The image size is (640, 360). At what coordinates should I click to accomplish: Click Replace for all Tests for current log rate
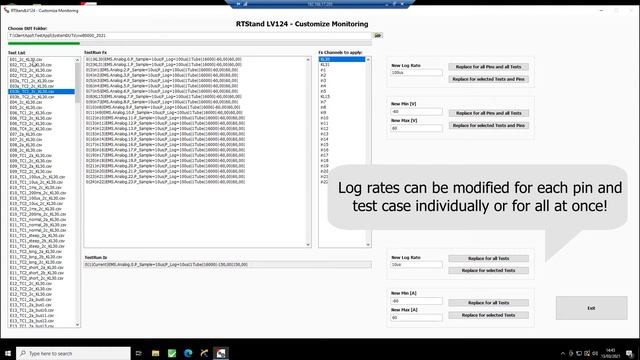[x=489, y=258]
